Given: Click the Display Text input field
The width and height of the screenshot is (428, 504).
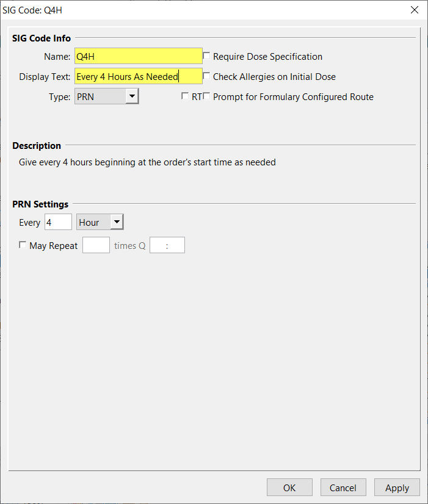Looking at the screenshot, I should [x=138, y=76].
